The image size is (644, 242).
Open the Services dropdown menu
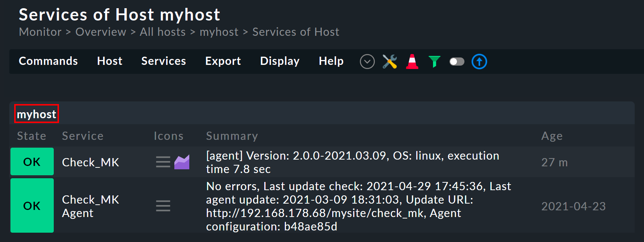[x=164, y=61]
